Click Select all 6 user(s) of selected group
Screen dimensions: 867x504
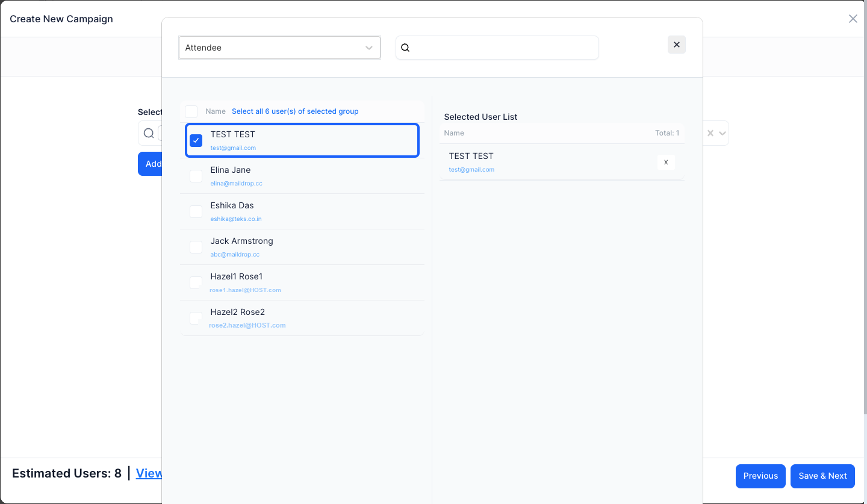click(x=295, y=111)
